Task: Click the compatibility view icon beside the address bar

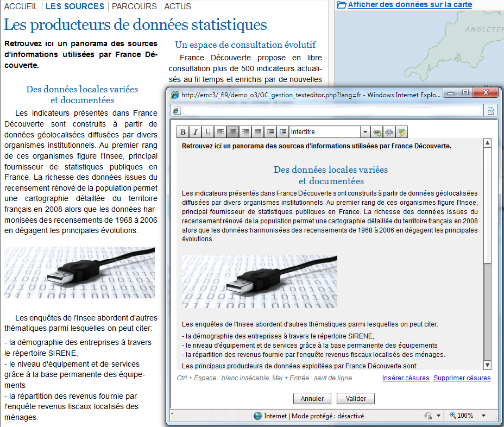Action: [x=490, y=111]
